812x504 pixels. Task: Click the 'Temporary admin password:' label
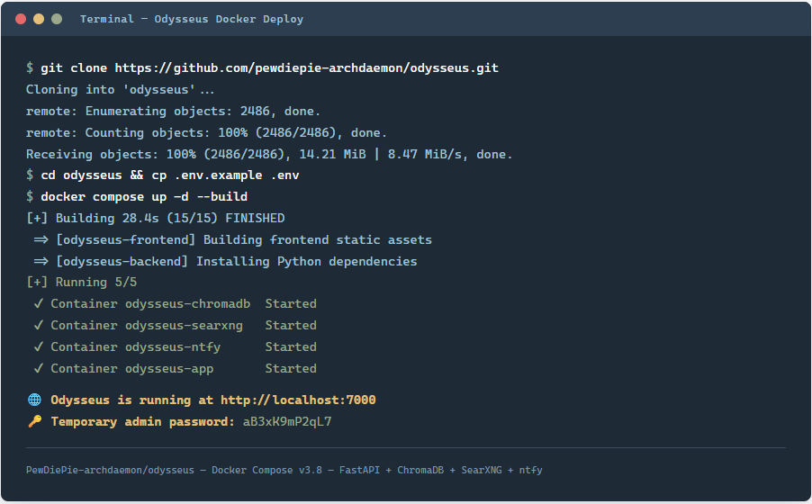143,421
